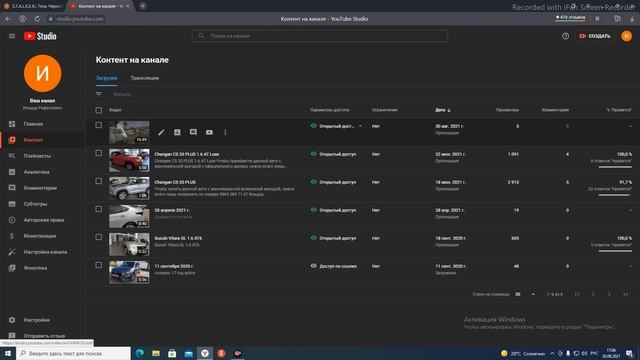Check the box for Changan CS 35 PLUS 1.6 AT Luxe
The width and height of the screenshot is (640, 360).
coord(99,153)
